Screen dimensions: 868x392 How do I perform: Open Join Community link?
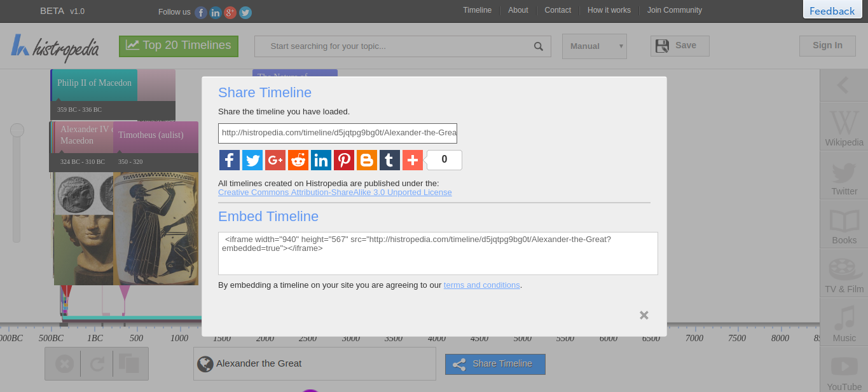click(x=675, y=10)
